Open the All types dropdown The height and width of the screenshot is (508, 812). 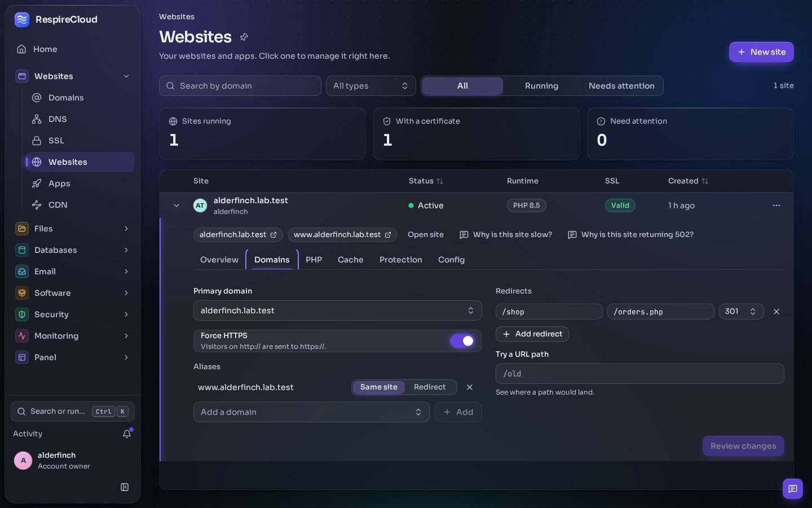(371, 86)
